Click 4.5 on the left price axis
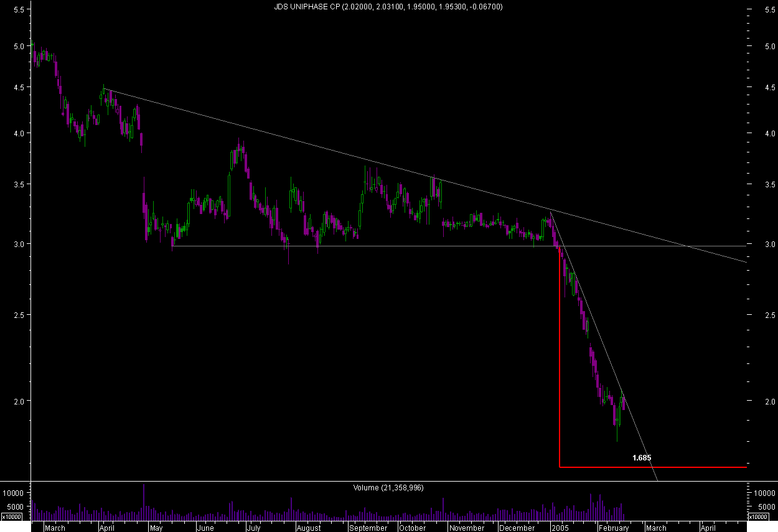 (18, 88)
